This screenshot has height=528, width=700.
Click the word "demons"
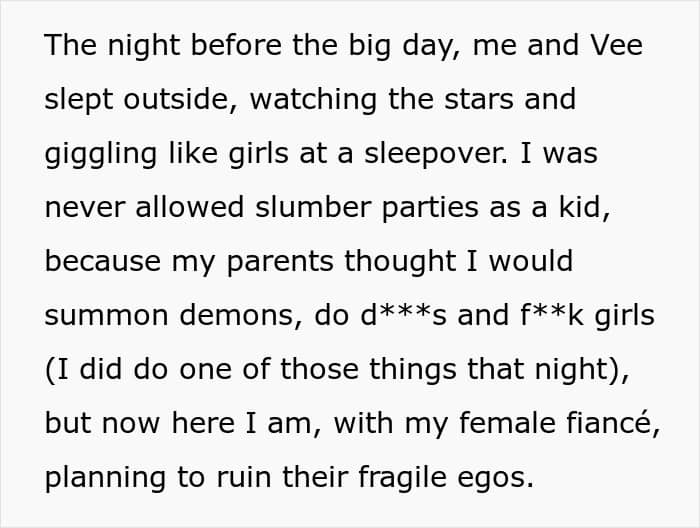[234, 316]
